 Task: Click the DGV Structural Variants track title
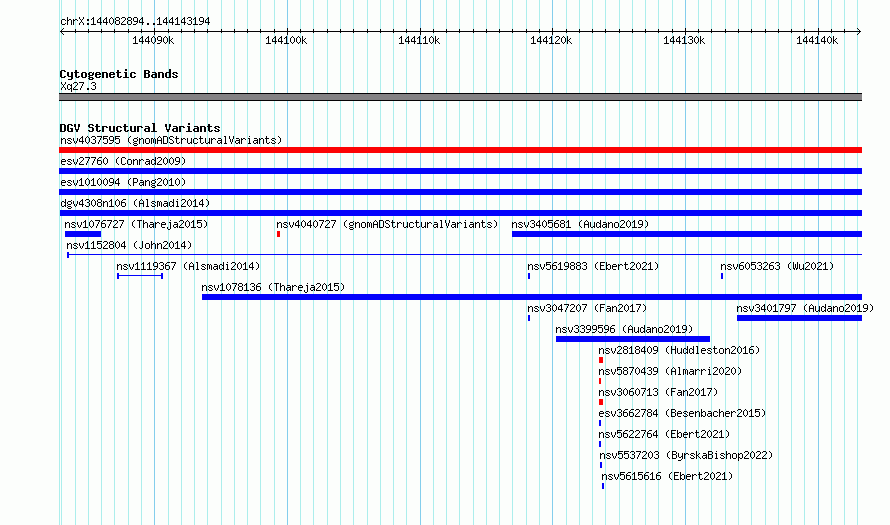coord(140,128)
